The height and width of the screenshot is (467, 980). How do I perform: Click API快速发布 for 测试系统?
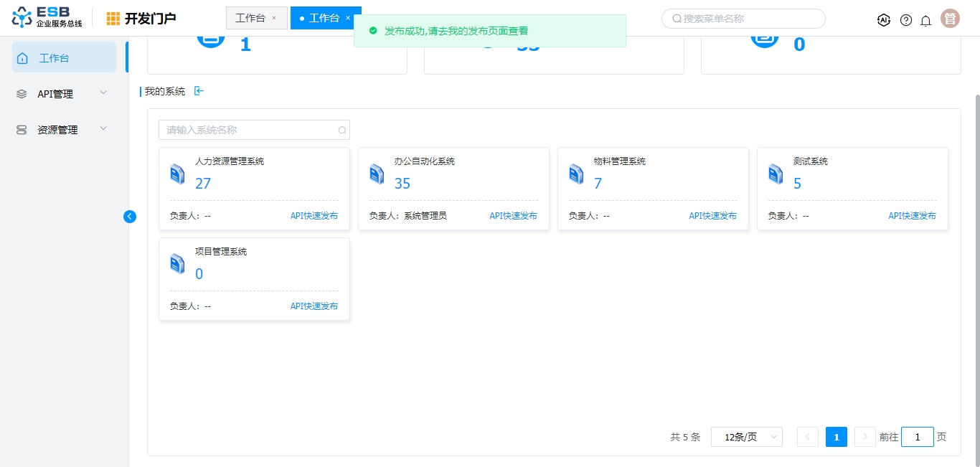pyautogui.click(x=912, y=216)
